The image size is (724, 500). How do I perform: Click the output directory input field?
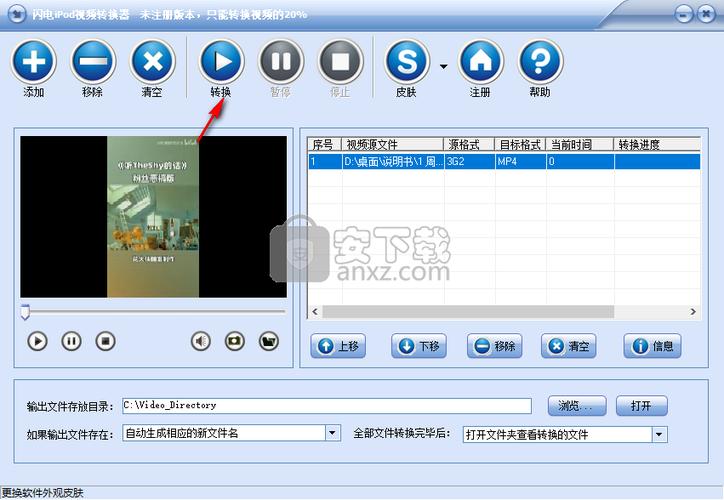[x=327, y=406]
